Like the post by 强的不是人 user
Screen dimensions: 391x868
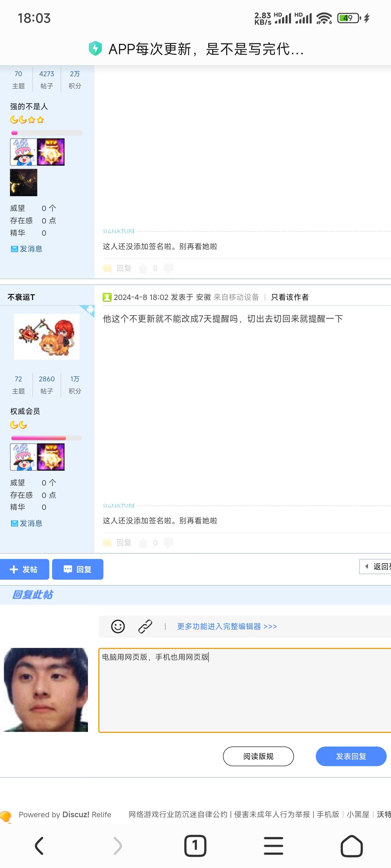point(144,268)
